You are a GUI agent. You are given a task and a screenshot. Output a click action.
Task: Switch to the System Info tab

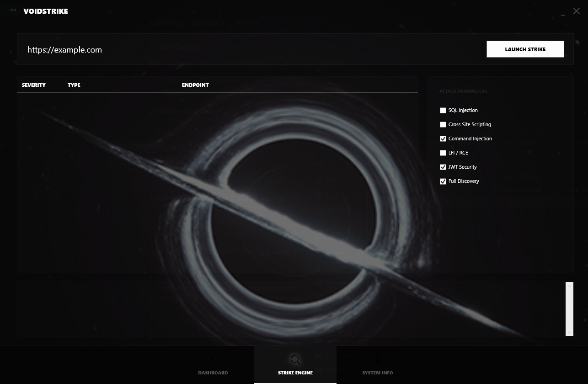[378, 365]
